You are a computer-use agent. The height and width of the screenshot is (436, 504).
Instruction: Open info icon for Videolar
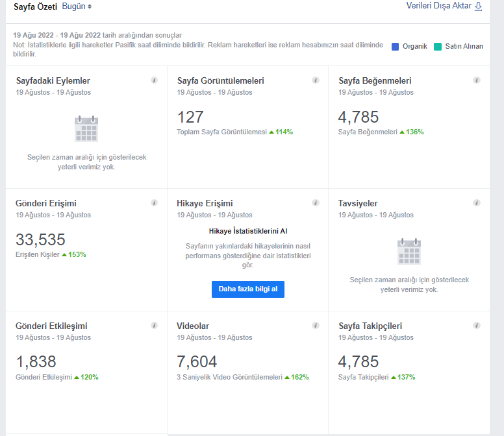[x=316, y=325]
